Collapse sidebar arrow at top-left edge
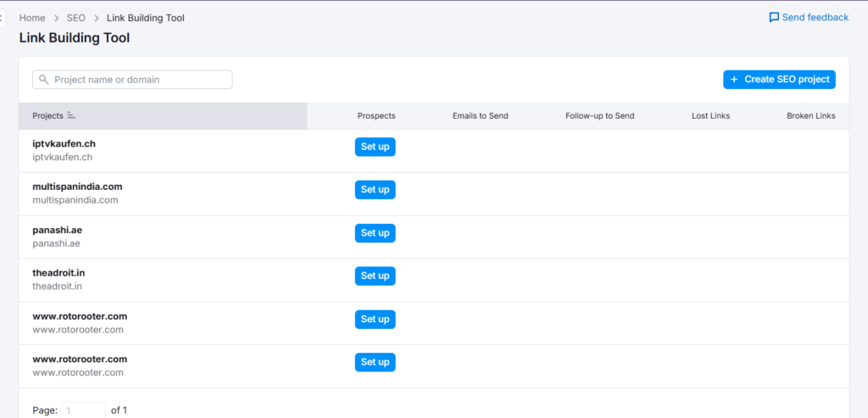Viewport: 868px width, 418px height. pyautogui.click(x=2, y=18)
